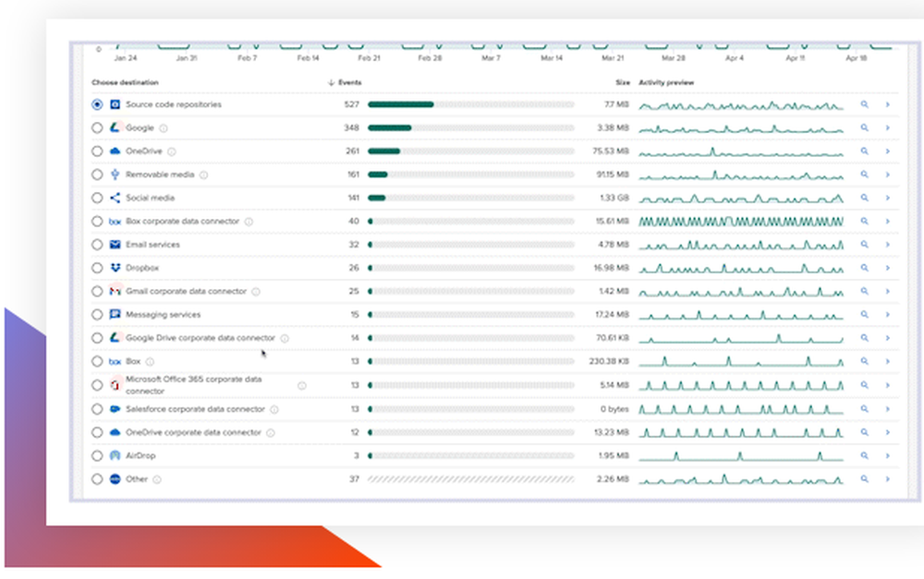Click the 75.53 MB size value
Image resolution: width=924 pixels, height=579 pixels.
click(611, 151)
